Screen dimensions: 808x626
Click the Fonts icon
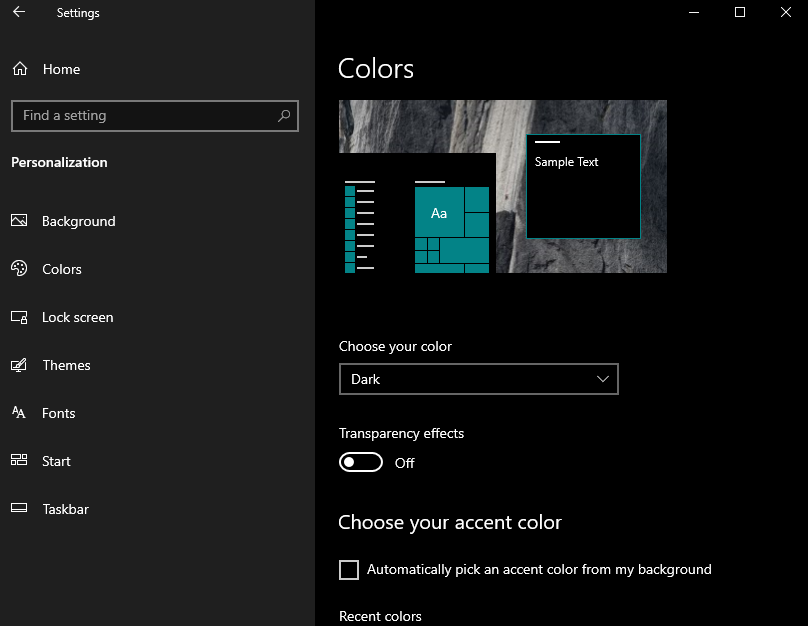[19, 412]
